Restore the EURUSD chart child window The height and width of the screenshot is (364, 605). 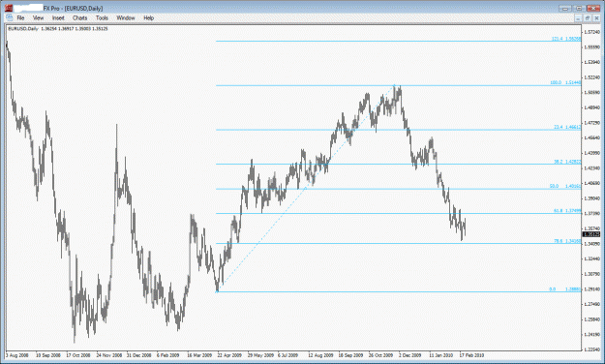click(588, 18)
